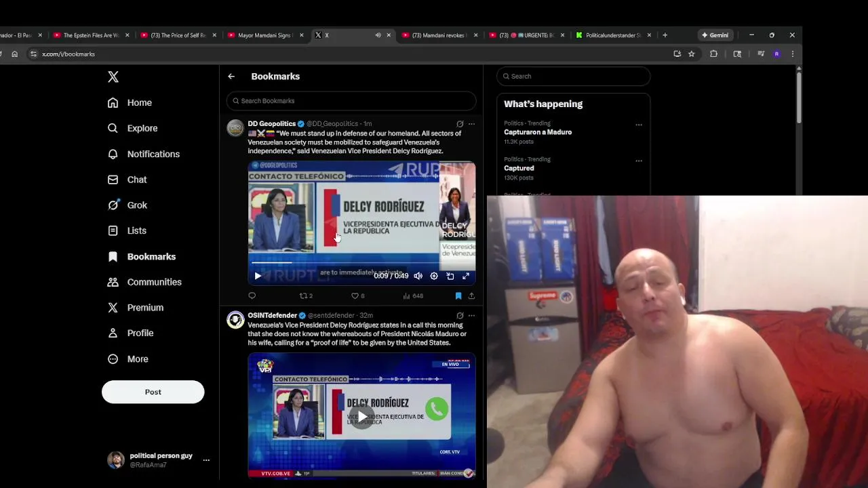
Task: Switch to Mayor Mamdani Signs tab
Action: (264, 35)
